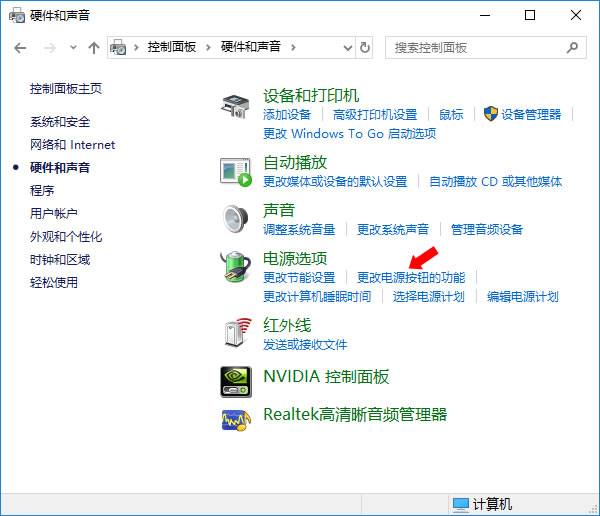600x516 pixels.
Task: Click 更改节能设置
Action: click(299, 278)
